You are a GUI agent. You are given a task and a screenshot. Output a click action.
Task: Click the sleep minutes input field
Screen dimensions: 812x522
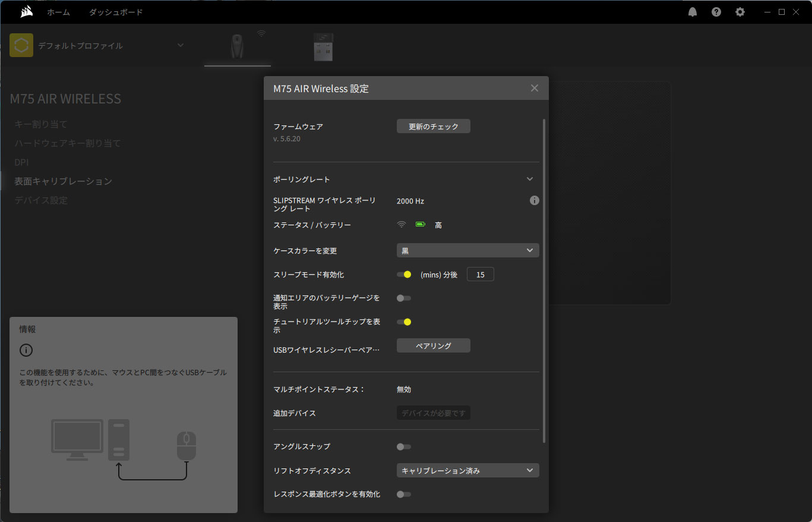pyautogui.click(x=480, y=275)
